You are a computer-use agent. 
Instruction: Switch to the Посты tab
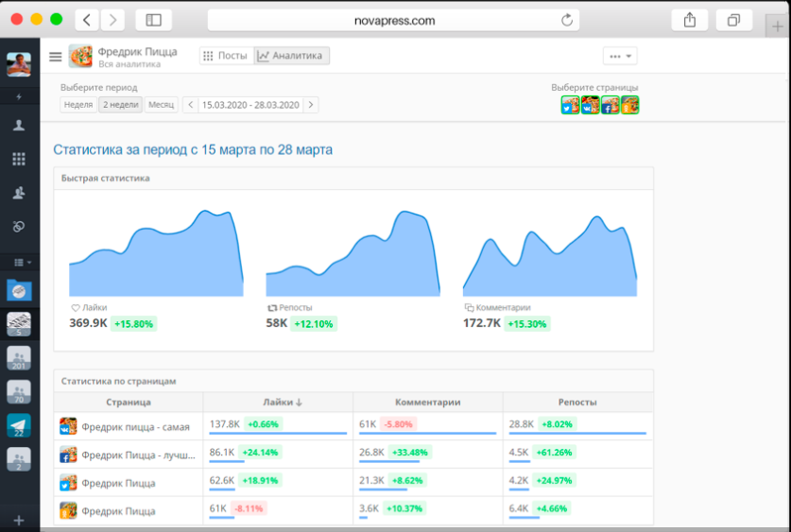[226, 56]
